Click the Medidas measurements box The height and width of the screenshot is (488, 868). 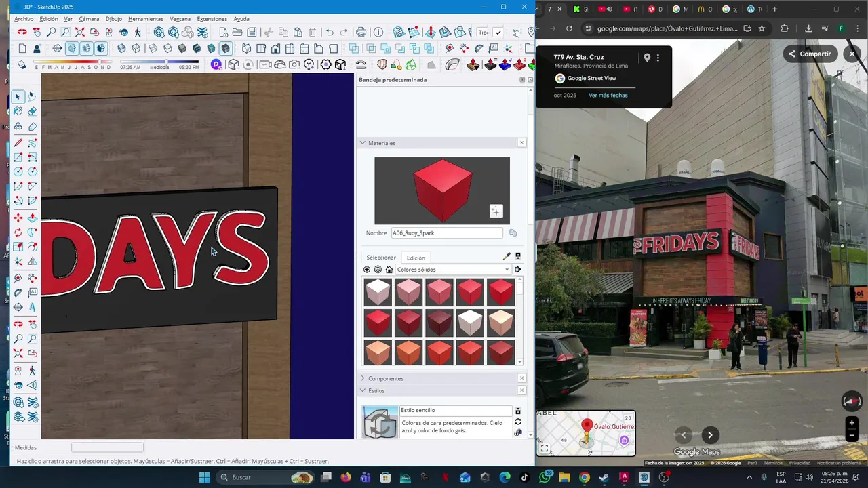point(107,447)
